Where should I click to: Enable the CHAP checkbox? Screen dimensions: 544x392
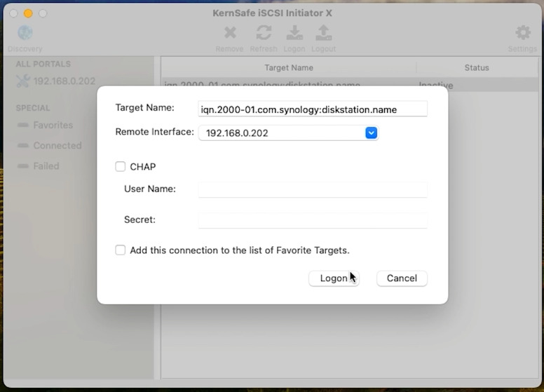[121, 166]
